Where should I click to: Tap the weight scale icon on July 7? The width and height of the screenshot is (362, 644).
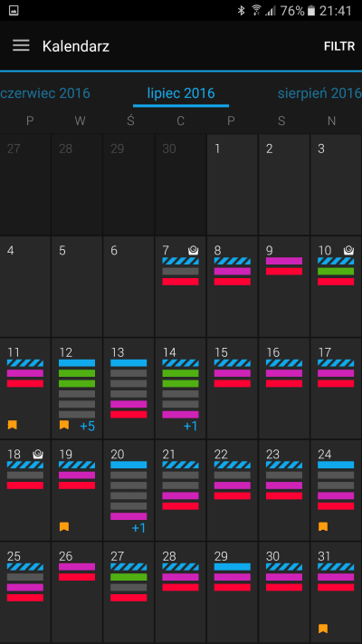coord(193,250)
